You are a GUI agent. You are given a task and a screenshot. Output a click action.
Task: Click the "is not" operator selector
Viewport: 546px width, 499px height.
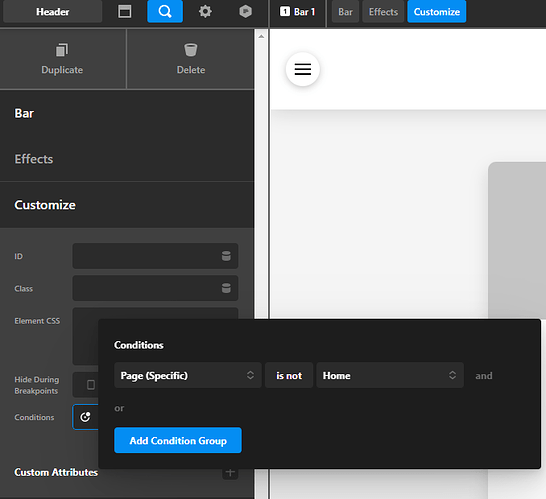[289, 375]
